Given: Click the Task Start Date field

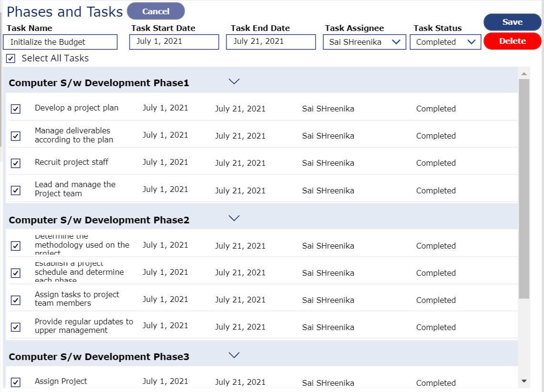Looking at the screenshot, I should point(173,42).
